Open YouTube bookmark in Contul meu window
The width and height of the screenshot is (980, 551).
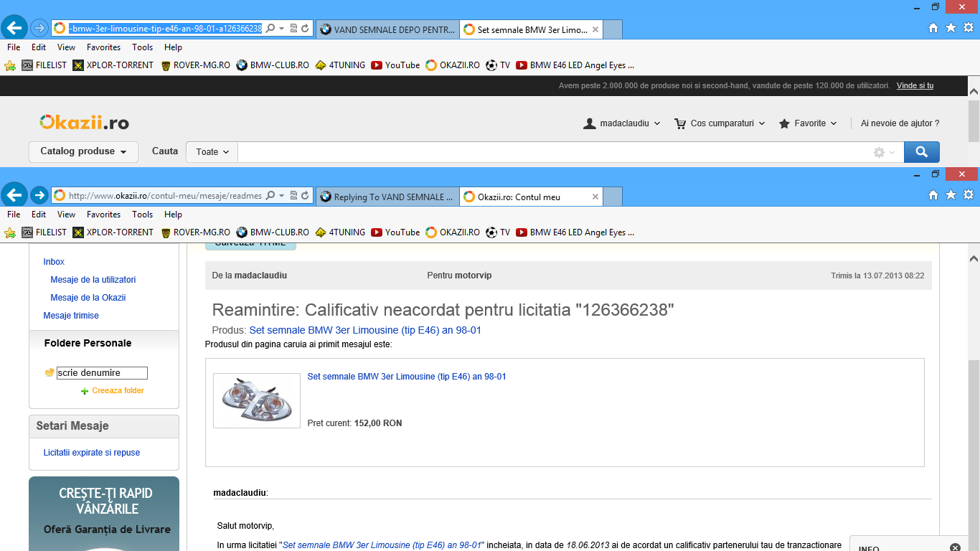[x=395, y=232]
